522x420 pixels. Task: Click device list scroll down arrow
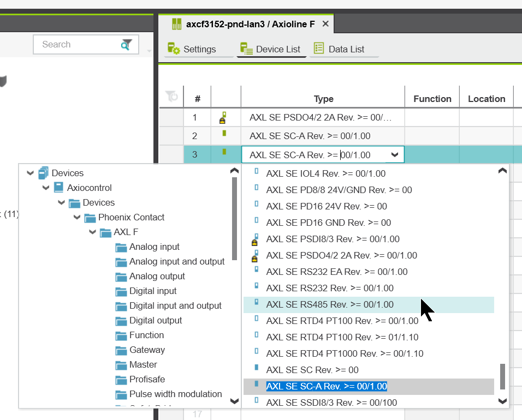point(502,401)
